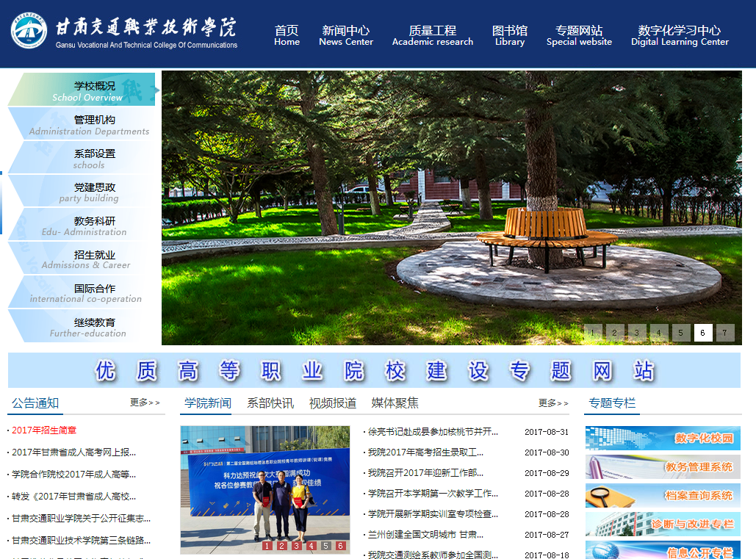Click the college logo emblem in header
Image resolution: width=756 pixels, height=559 pixels.
click(x=29, y=31)
